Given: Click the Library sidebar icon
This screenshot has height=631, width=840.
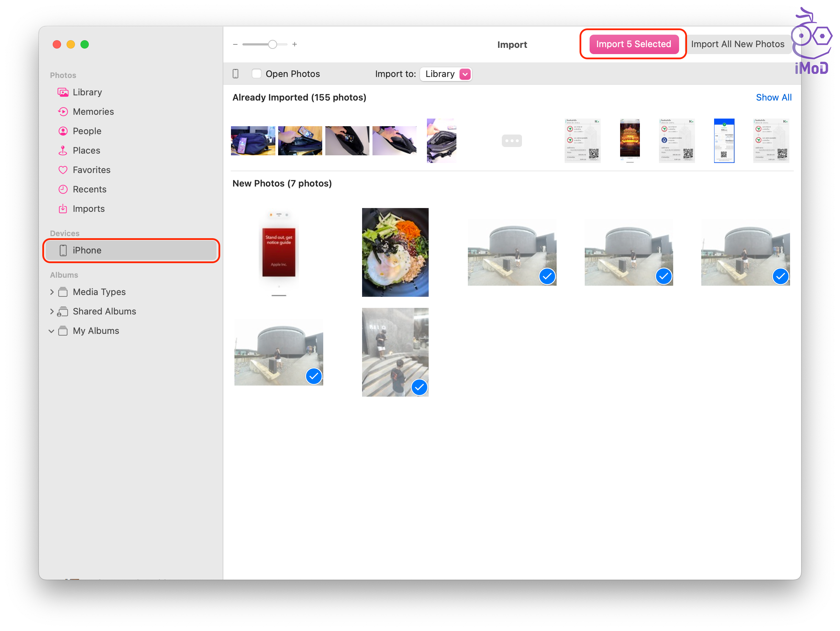Looking at the screenshot, I should point(63,92).
